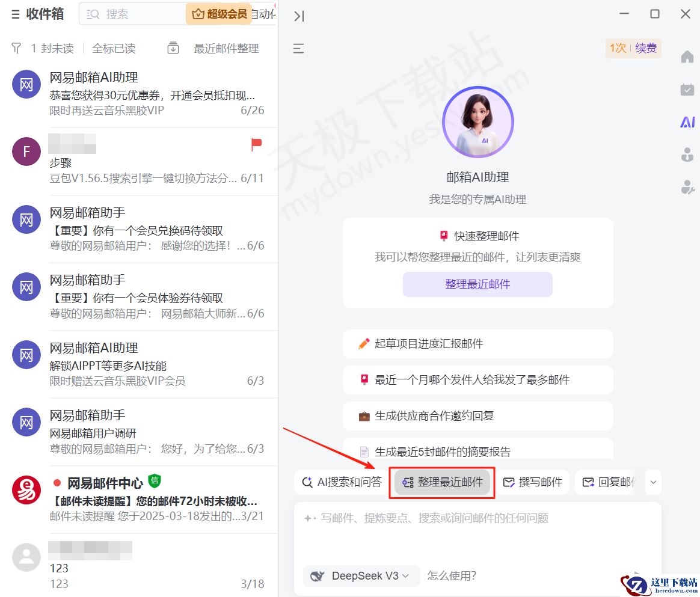Screen dimensions: 700x597
Task: Click the red 网易邮件中心 sender avatar
Action: pyautogui.click(x=26, y=490)
